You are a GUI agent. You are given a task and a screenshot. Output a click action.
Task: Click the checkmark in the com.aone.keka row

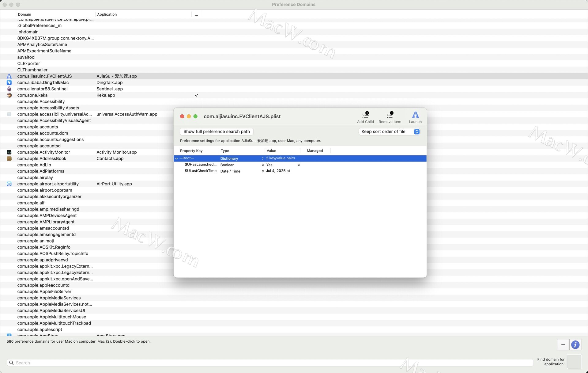click(x=197, y=95)
